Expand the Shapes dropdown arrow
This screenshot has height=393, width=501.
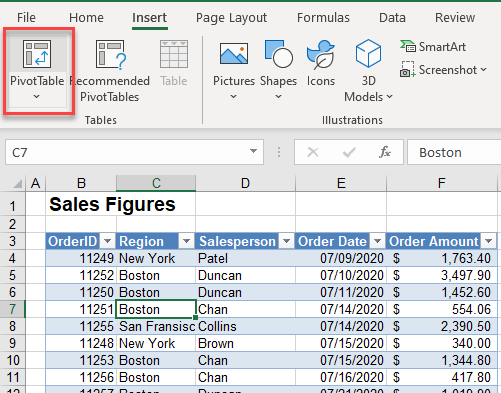pos(278,97)
